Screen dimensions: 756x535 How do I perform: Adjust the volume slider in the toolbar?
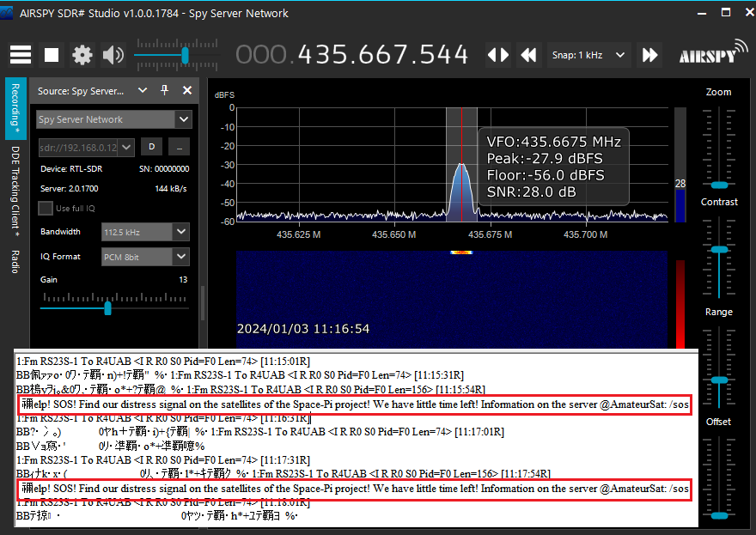coord(185,56)
